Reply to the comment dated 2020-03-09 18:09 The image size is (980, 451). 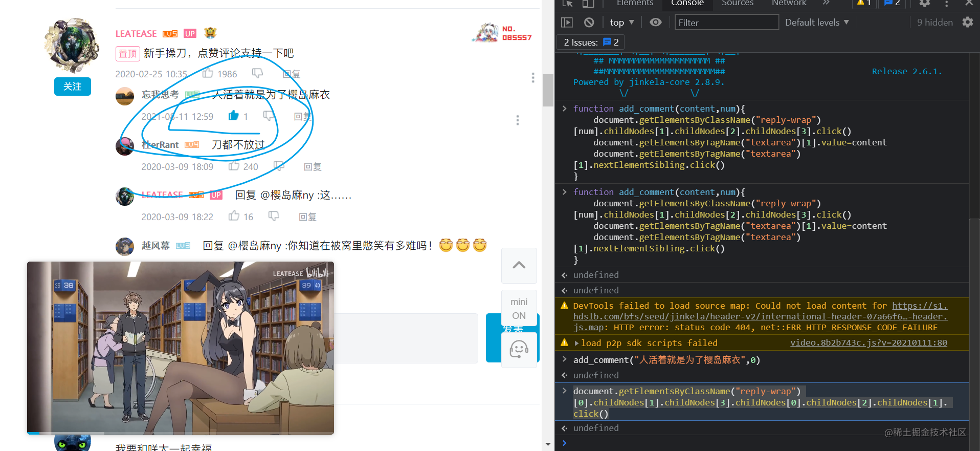313,167
